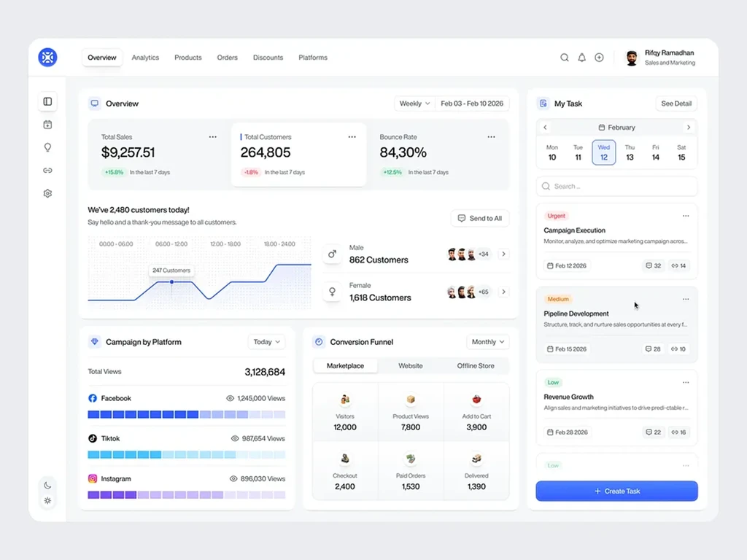Click the plus circle icon in header
The image size is (747, 560).
(600, 58)
